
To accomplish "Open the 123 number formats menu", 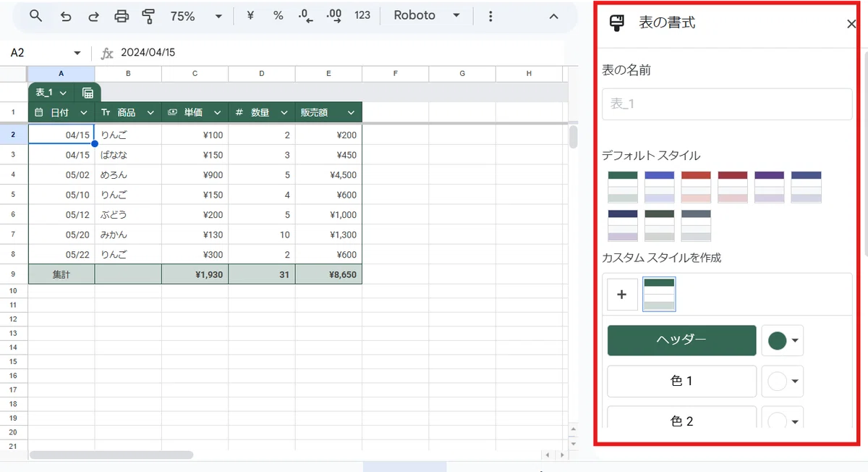I will pos(362,16).
